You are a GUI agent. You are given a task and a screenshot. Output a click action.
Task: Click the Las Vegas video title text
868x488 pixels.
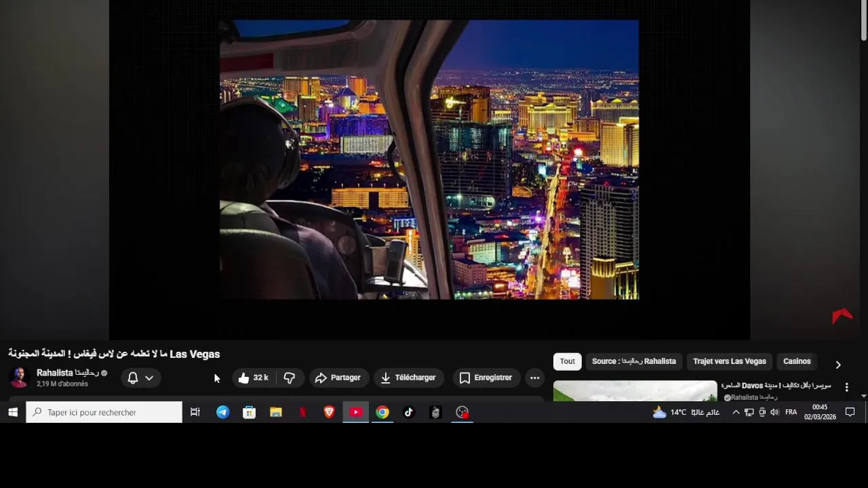point(114,354)
